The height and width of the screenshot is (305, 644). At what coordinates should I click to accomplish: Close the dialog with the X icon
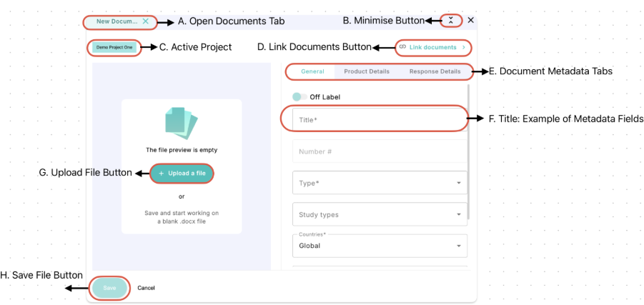pos(471,20)
